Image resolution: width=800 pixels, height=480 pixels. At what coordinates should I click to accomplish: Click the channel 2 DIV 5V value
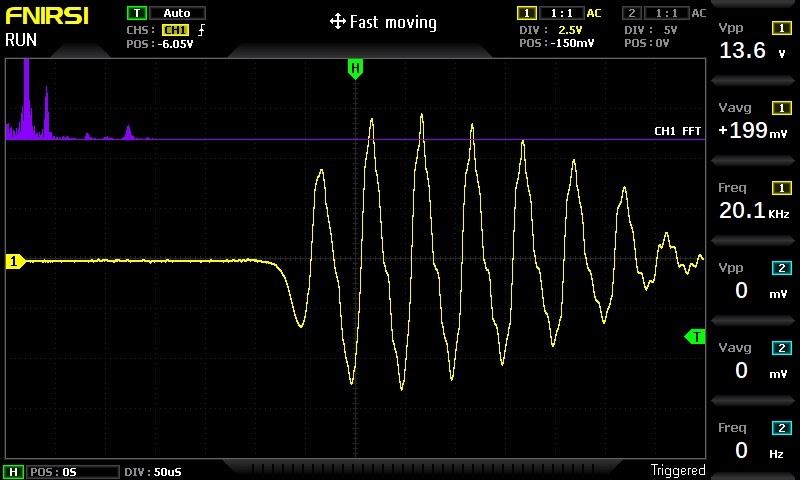pos(670,30)
